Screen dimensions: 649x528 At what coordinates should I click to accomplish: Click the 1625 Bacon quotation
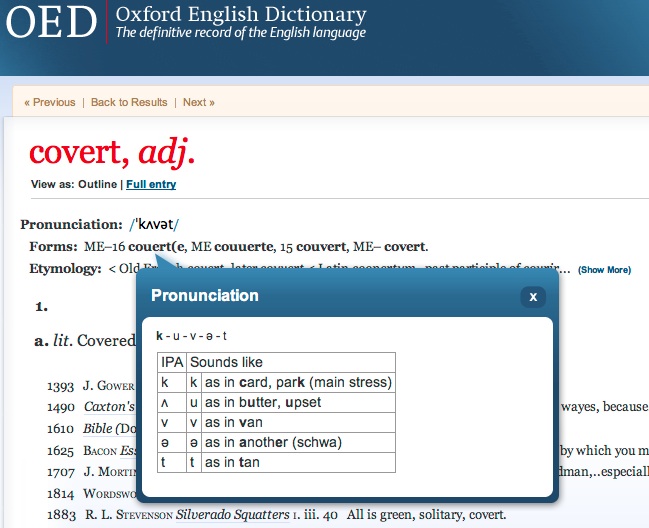pos(91,450)
